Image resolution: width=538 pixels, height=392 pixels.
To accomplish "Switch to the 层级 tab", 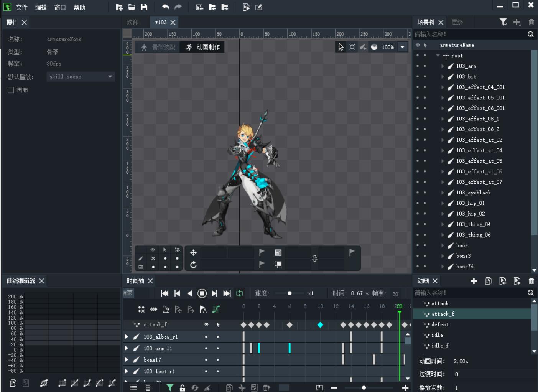I will click(457, 22).
